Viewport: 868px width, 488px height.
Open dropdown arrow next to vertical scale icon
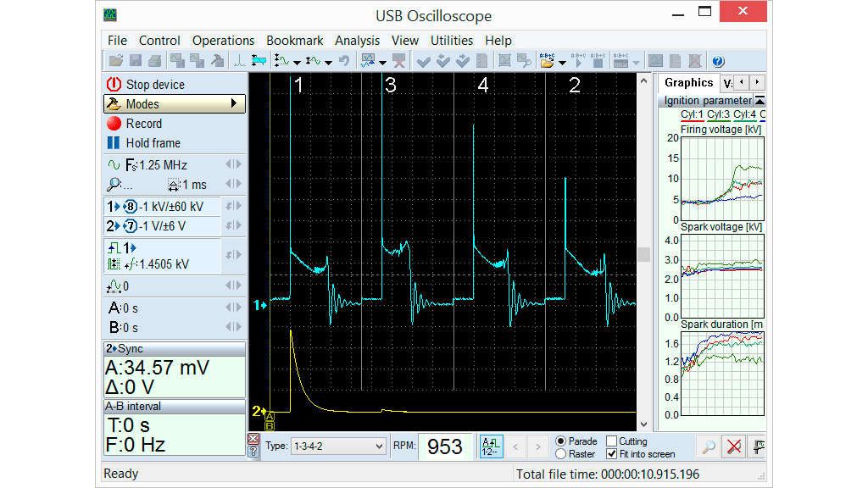297,62
